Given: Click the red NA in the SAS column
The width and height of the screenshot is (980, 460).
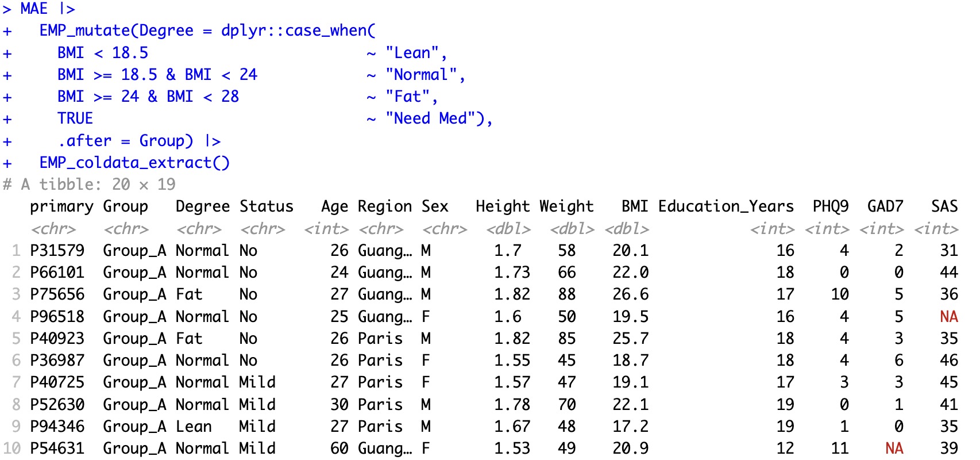Looking at the screenshot, I should tap(948, 317).
